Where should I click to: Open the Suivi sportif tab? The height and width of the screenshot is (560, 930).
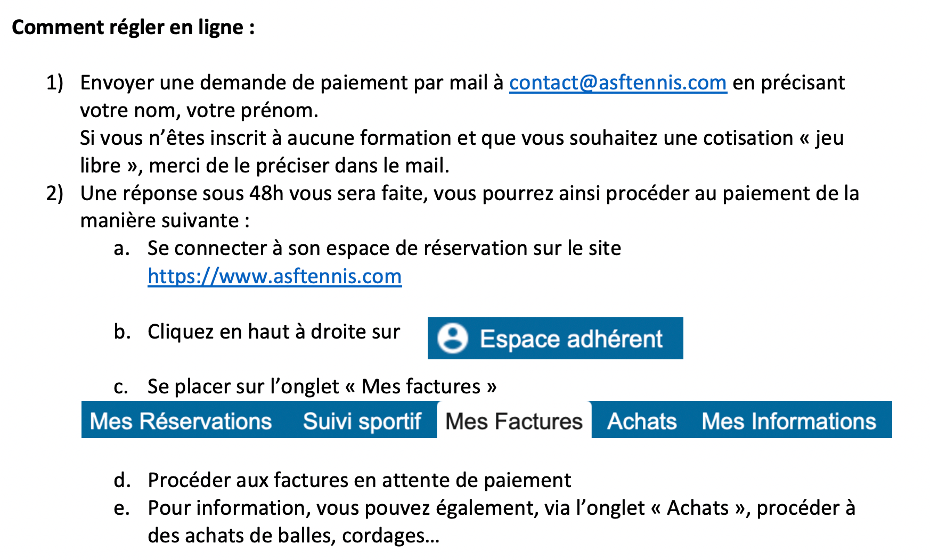click(362, 421)
